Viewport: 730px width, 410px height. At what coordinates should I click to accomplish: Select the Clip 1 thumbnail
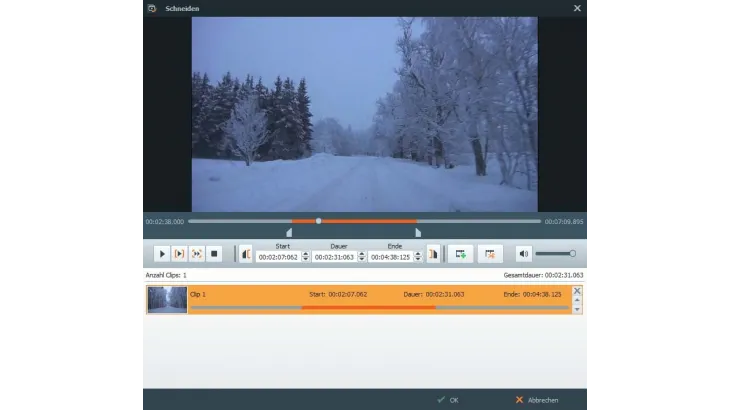167,300
